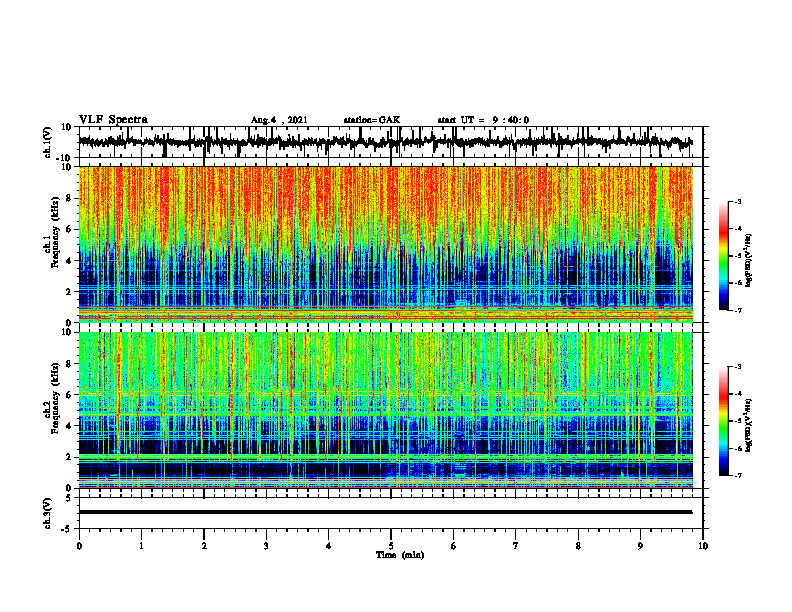
Task: Select the log(PSD) label beside ch.1 colorbar
Action: pos(750,260)
